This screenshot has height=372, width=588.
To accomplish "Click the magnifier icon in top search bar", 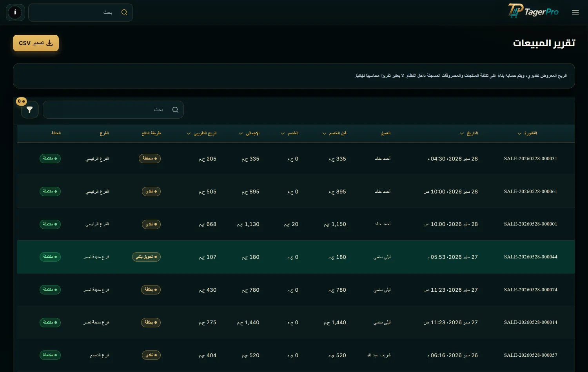I will [x=124, y=13].
